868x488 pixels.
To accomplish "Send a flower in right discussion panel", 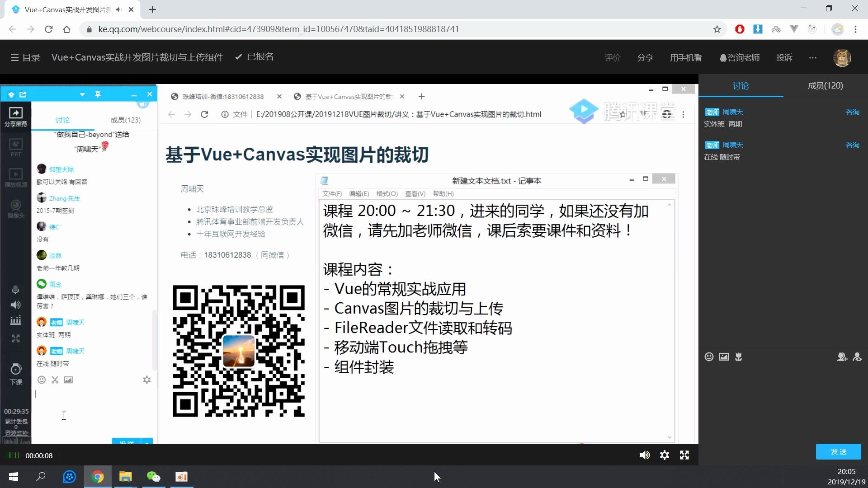I will (x=739, y=357).
